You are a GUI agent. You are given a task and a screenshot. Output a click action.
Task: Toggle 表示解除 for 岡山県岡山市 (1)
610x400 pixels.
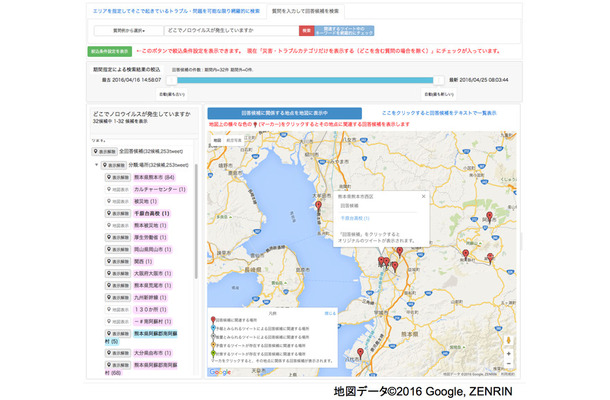(118, 249)
